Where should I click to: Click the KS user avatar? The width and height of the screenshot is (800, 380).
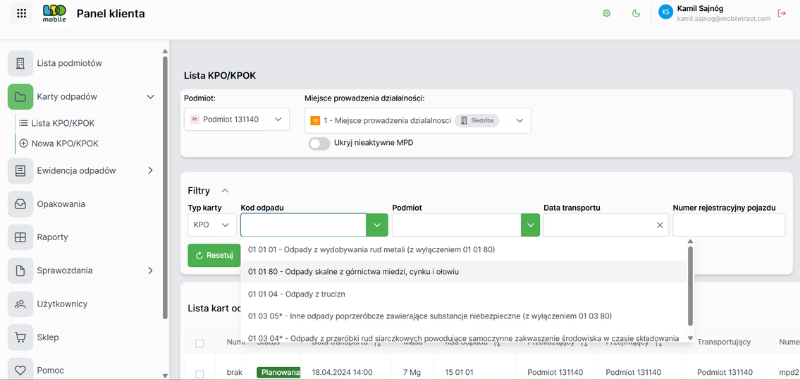click(x=665, y=13)
